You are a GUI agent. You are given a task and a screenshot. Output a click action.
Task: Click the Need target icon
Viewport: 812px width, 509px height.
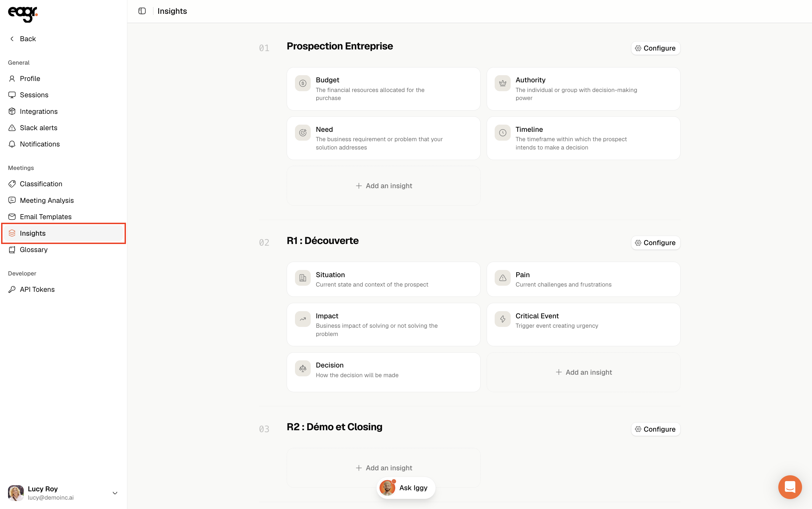[303, 133]
